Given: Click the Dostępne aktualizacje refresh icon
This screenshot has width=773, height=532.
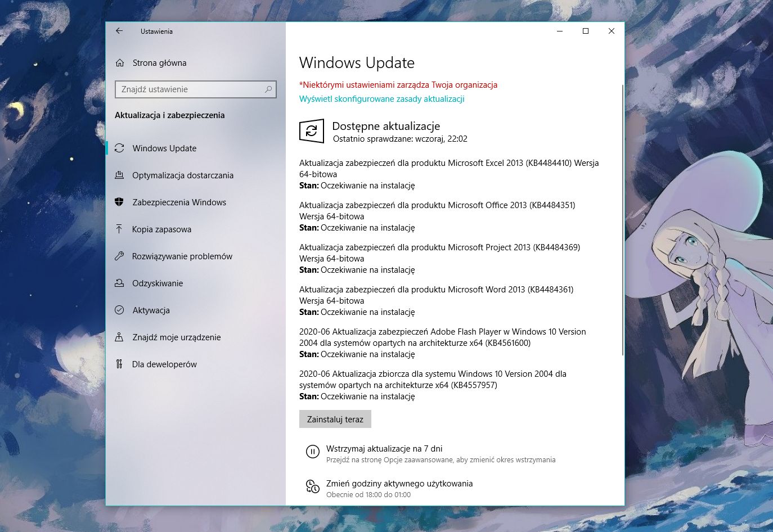Looking at the screenshot, I should pyautogui.click(x=312, y=132).
